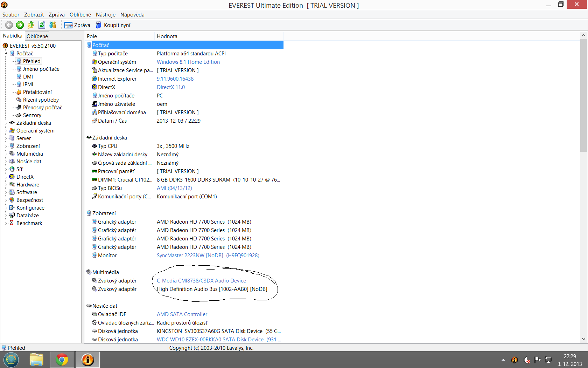The image size is (588, 368).
Task: Expand the Základní deska tree node
Action: (6, 123)
